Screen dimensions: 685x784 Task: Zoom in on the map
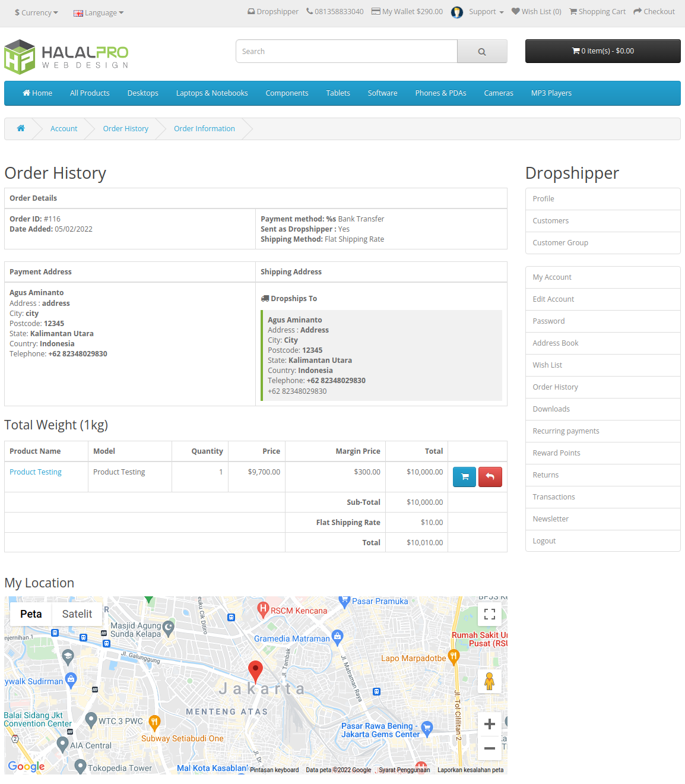pyautogui.click(x=489, y=724)
